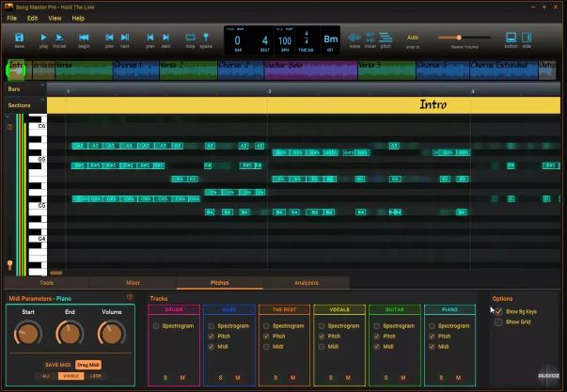Solo the Drums track with S

(x=165, y=378)
